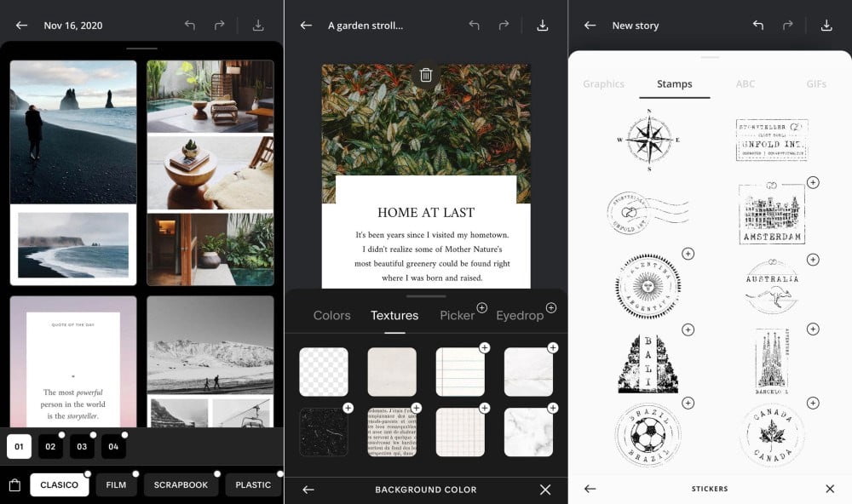The image size is (852, 504).
Task: Go back from the Nov 16, 2020 screen
Action: 21,26
